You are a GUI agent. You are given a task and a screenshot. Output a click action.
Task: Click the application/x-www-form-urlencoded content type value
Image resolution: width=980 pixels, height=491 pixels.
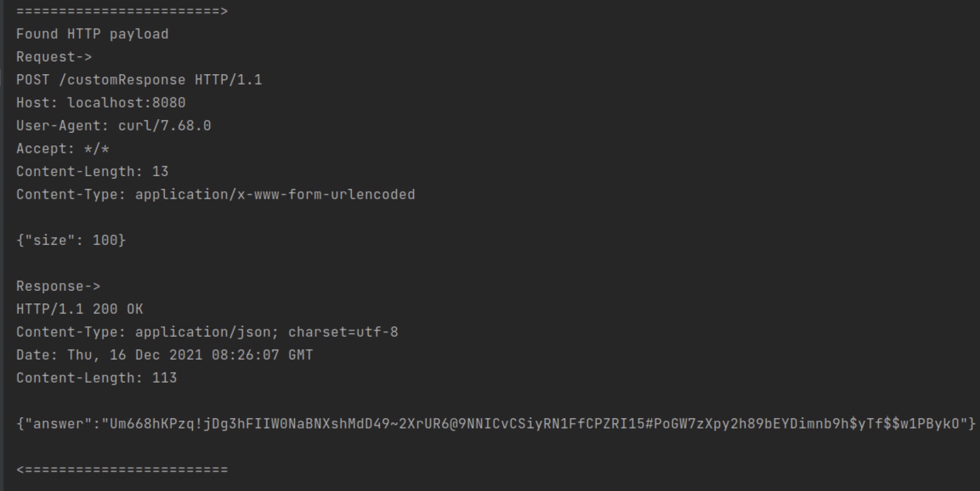click(x=275, y=194)
